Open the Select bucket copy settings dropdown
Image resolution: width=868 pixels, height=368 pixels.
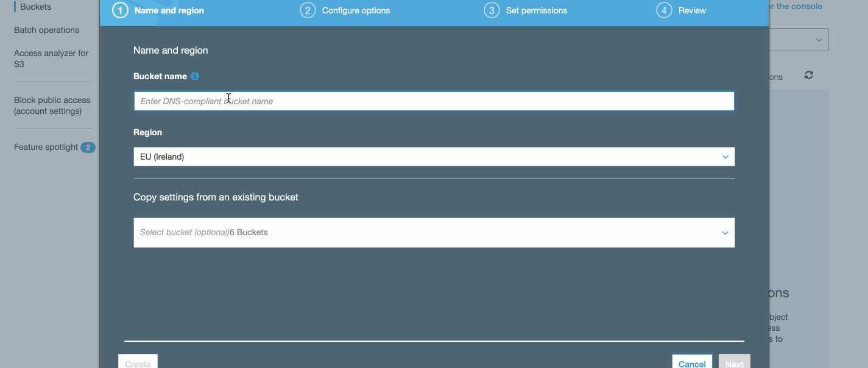pos(434,232)
